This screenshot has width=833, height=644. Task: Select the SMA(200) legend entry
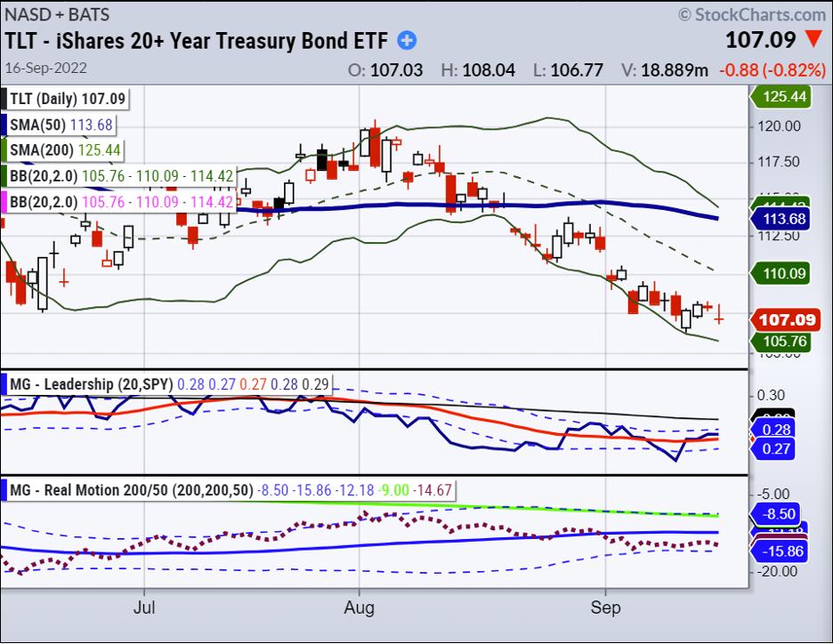pos(62,150)
